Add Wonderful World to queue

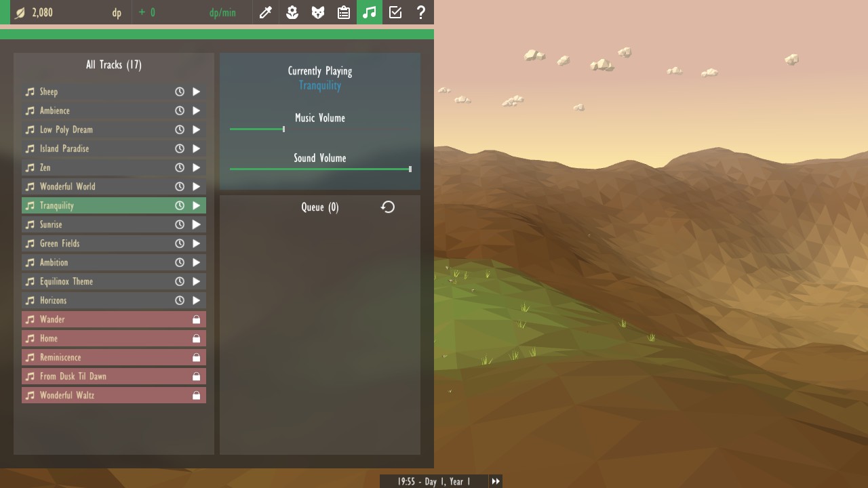coord(180,186)
